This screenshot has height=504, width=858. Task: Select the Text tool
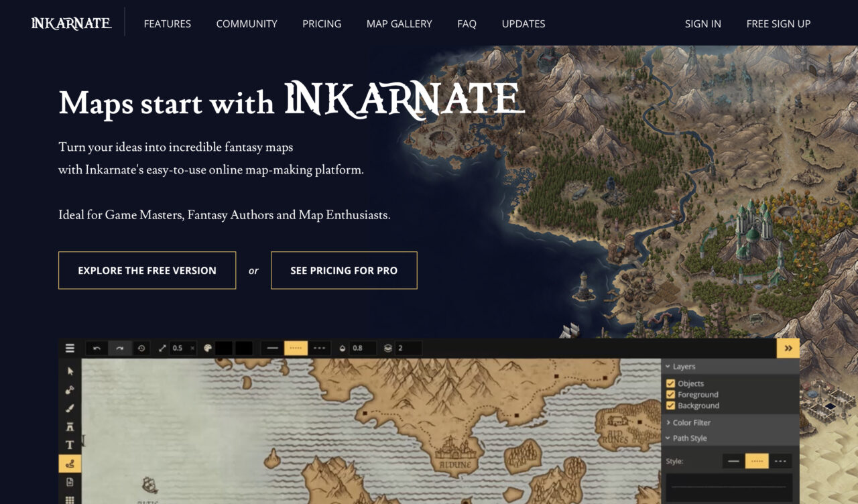pyautogui.click(x=69, y=444)
